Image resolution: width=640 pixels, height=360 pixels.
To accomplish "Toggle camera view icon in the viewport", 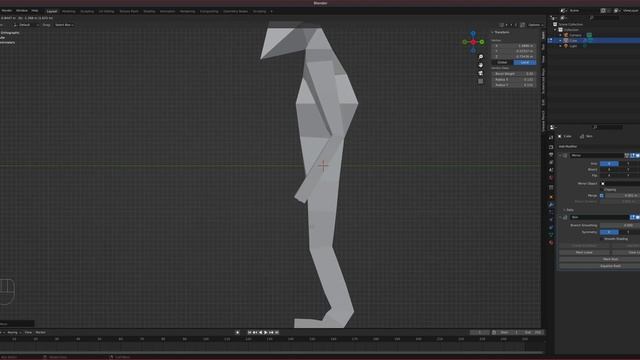I will [x=480, y=73].
